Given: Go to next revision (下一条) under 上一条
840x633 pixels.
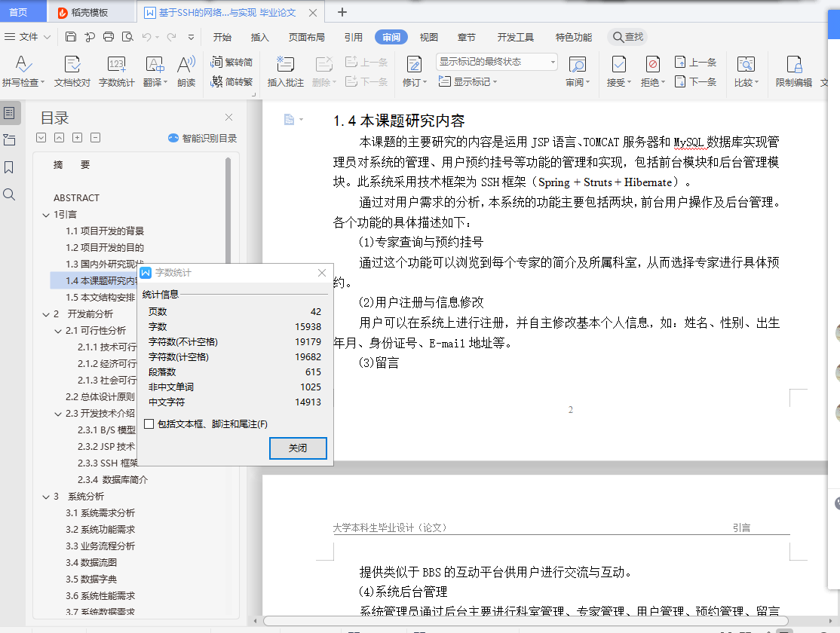Looking at the screenshot, I should point(695,82).
